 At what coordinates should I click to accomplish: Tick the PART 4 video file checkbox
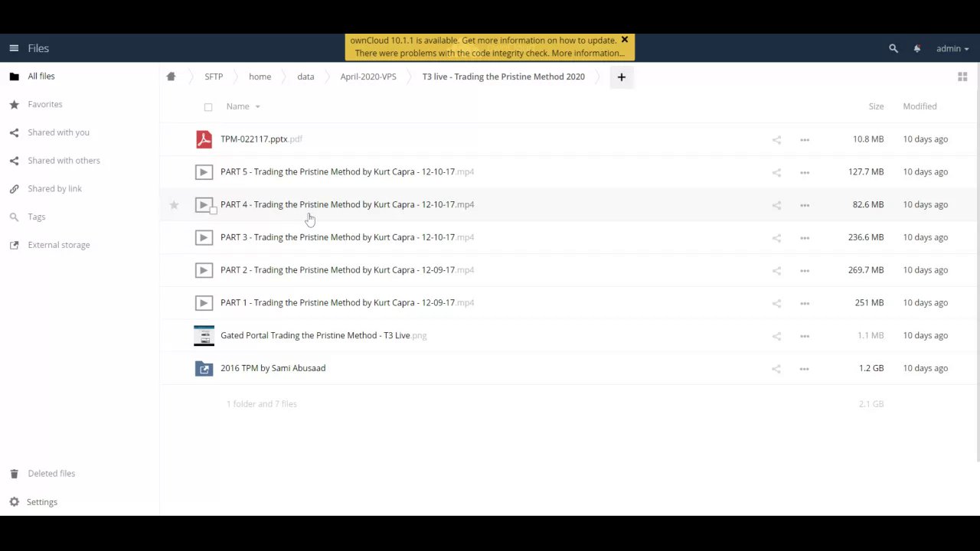pyautogui.click(x=214, y=210)
